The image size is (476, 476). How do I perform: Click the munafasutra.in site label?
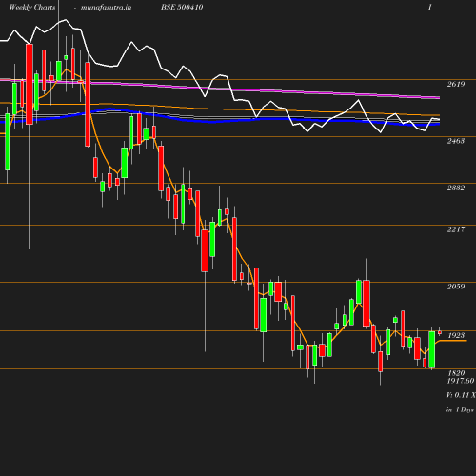coord(106,7)
